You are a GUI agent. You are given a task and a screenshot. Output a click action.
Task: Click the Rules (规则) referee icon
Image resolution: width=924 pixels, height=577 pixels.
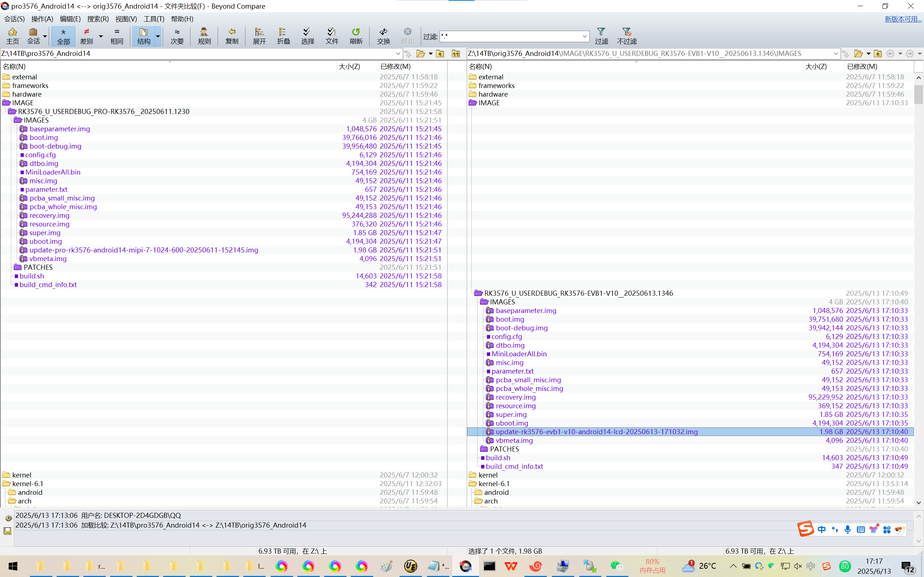204,36
